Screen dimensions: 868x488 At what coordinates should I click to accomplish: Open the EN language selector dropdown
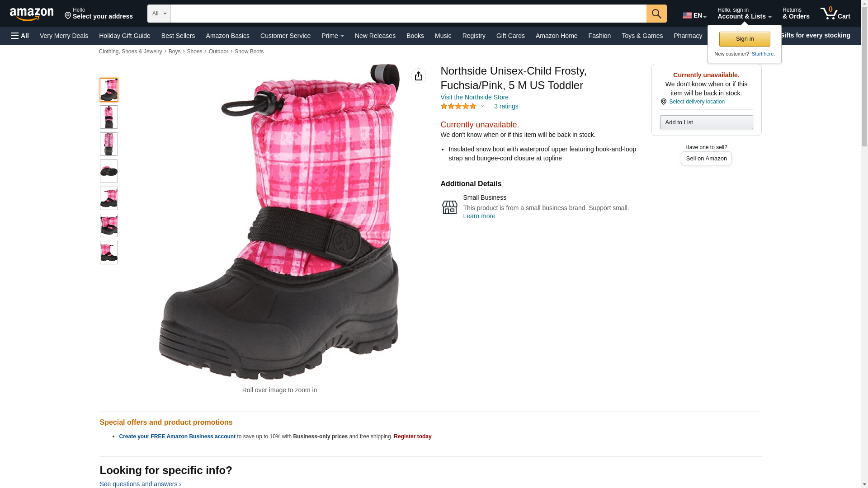(694, 15)
